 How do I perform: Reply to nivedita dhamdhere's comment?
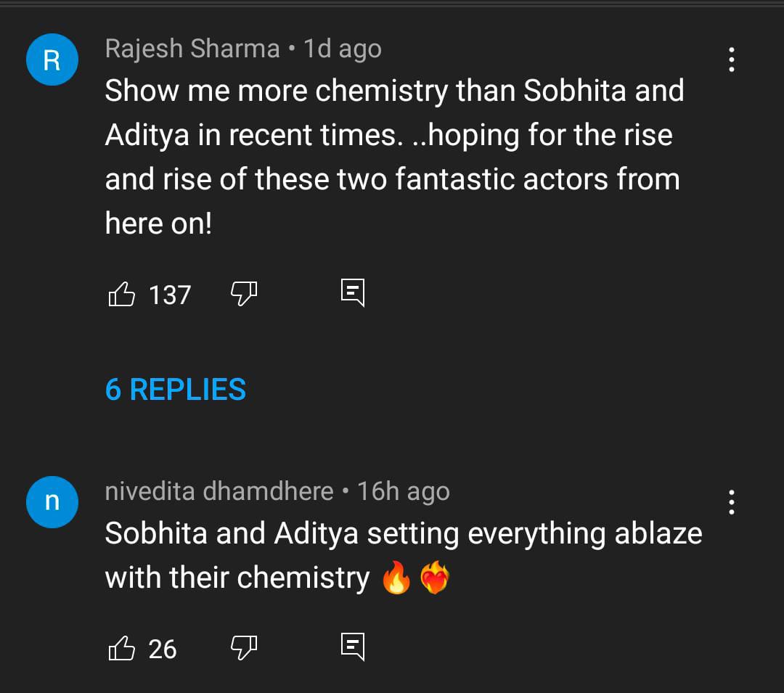(x=354, y=646)
